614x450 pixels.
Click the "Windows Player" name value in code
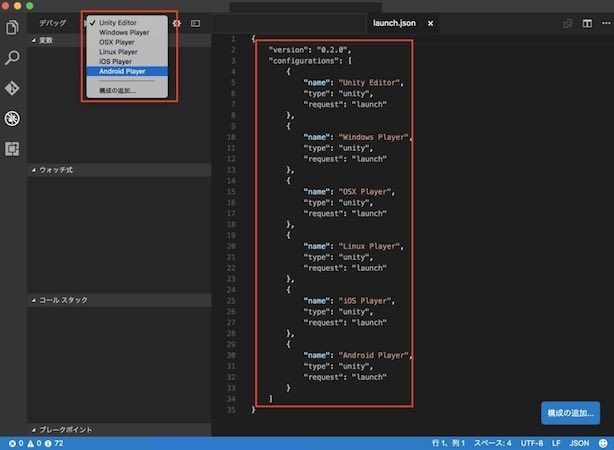click(373, 137)
